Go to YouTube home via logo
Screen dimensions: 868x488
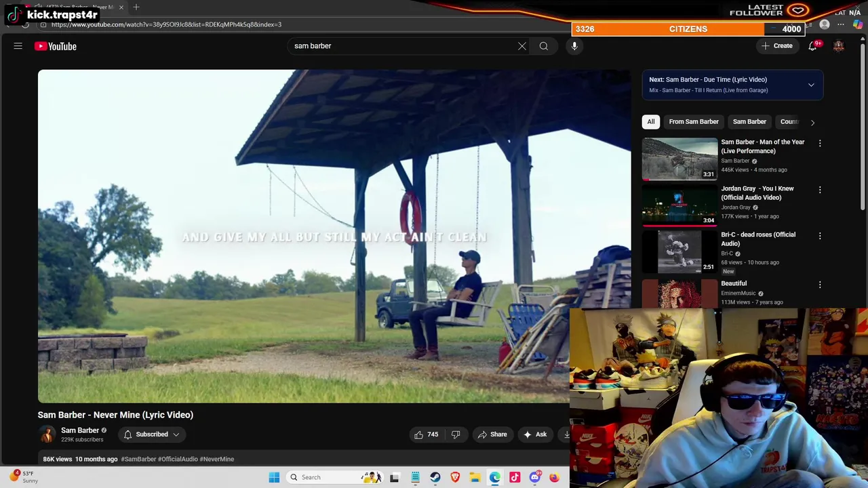56,46
